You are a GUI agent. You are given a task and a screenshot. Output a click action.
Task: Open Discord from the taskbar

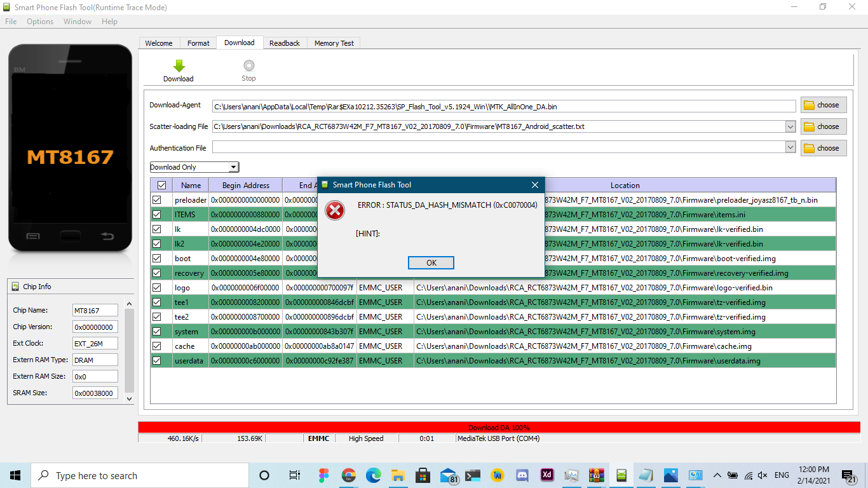click(522, 475)
